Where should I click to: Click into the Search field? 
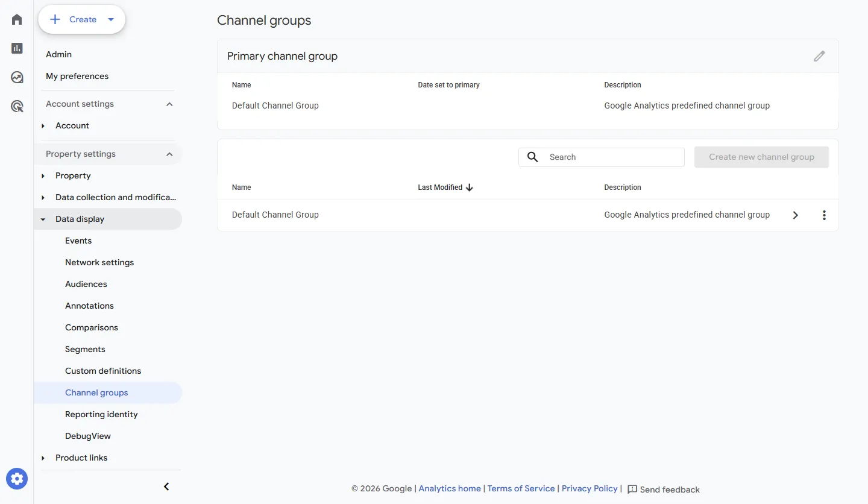[602, 157]
